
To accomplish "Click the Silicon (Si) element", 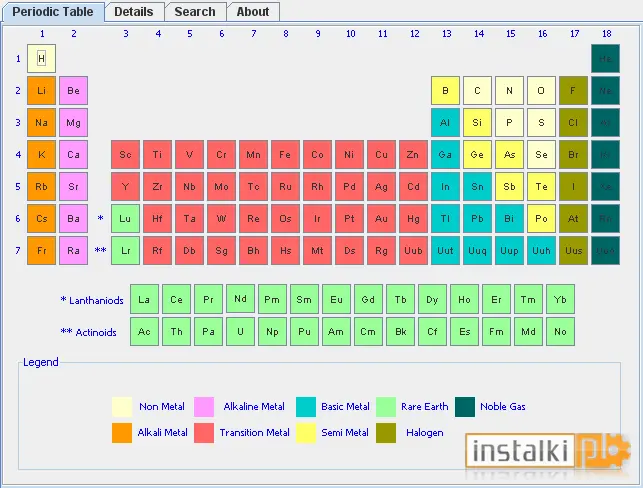I will click(477, 123).
